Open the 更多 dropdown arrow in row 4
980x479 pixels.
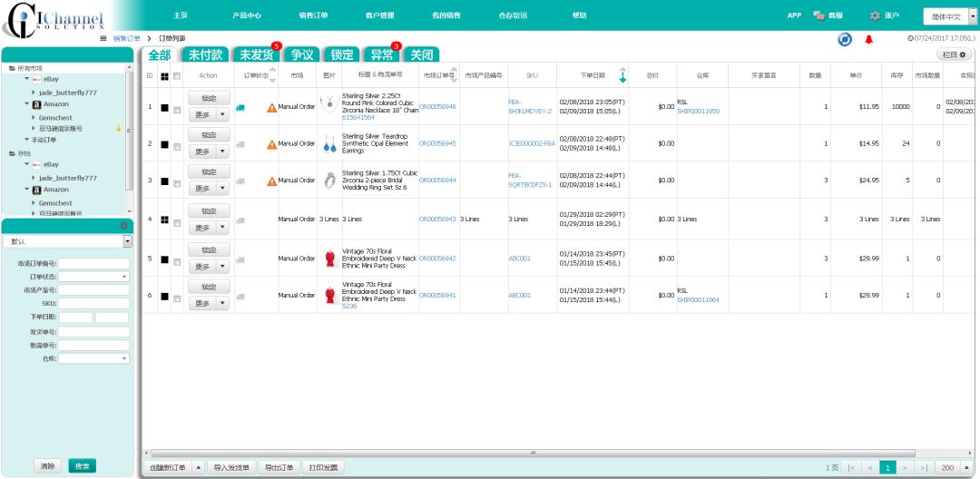click(223, 228)
